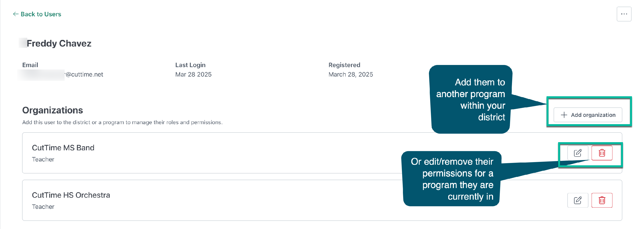Edit permissions for CutTime MS Band

(x=577, y=153)
